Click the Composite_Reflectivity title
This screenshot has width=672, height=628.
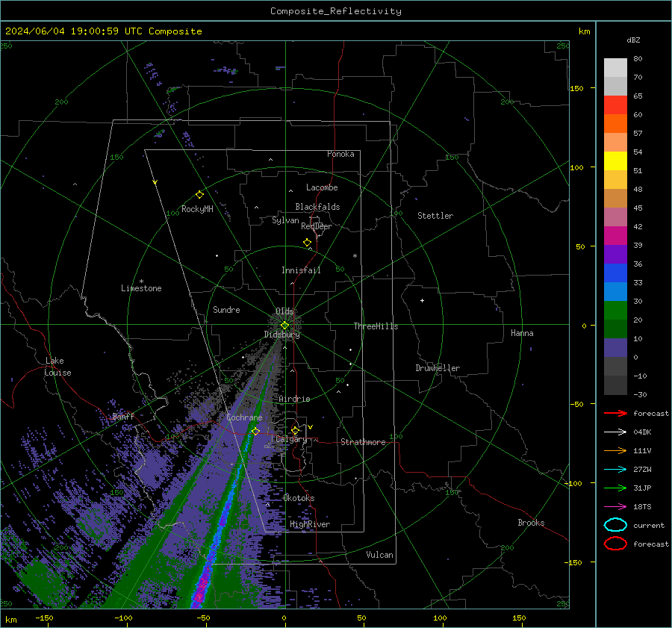[x=336, y=11]
